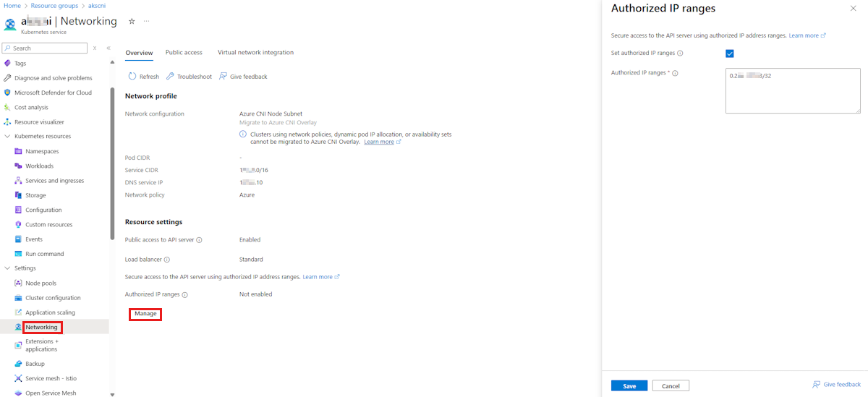Click the Cost analysis icon in the sidebar
Image resolution: width=868 pixels, height=397 pixels.
pyautogui.click(x=8, y=108)
